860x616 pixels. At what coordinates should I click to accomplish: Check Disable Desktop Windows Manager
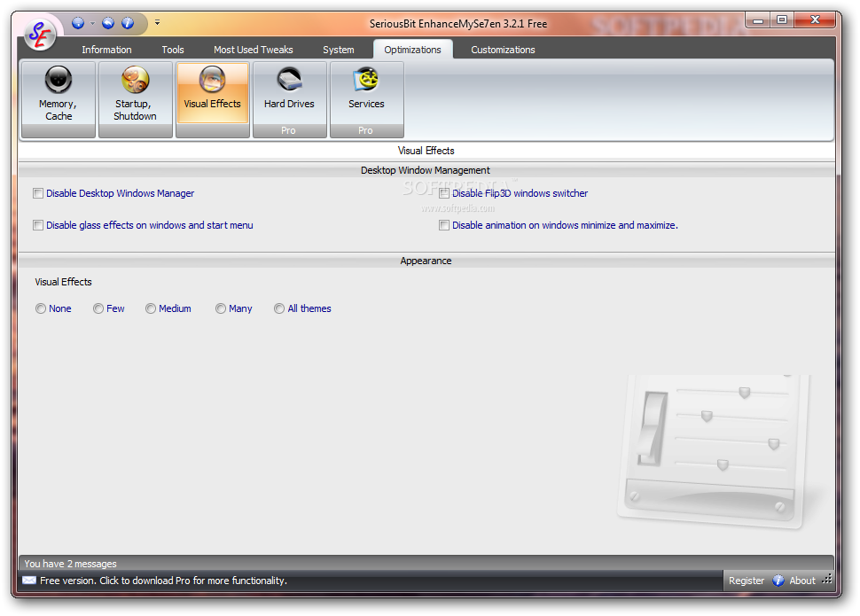coord(38,193)
